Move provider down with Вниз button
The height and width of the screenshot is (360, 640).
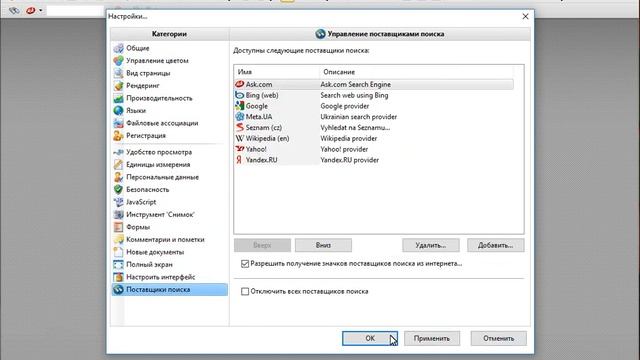pos(323,245)
